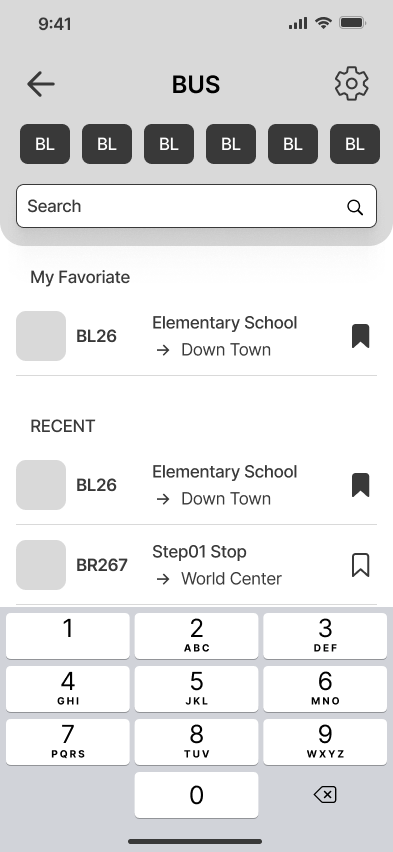Open the RECENT BL26 Down Town route

(196, 485)
